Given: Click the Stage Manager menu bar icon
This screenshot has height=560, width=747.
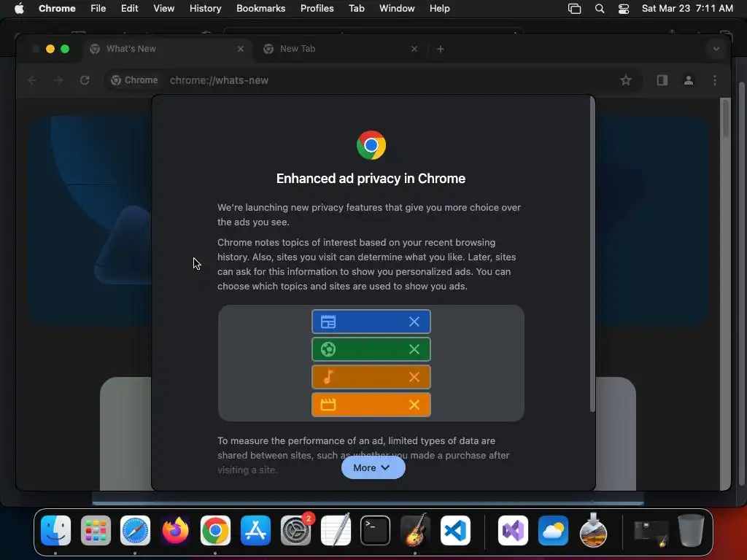Looking at the screenshot, I should click(x=575, y=9).
